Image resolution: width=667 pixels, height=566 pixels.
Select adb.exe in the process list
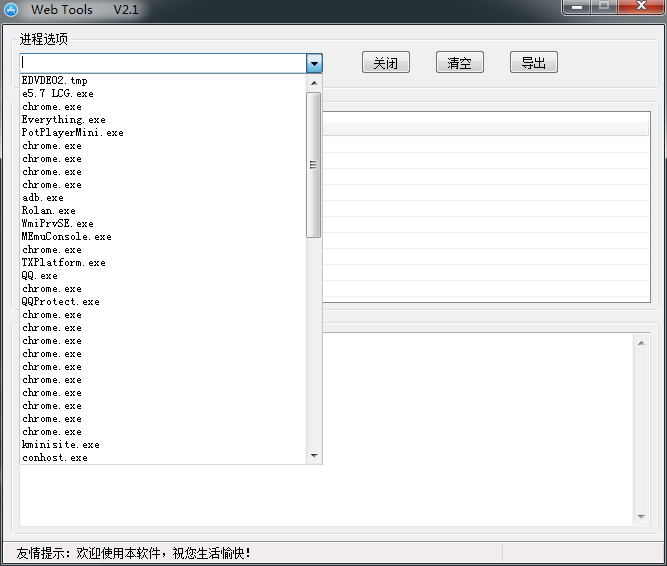163,198
